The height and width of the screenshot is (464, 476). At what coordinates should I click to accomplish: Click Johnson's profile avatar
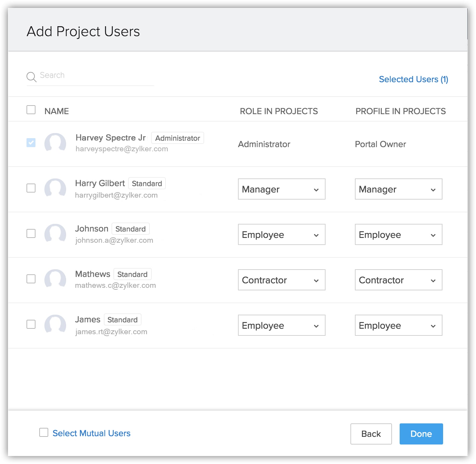55,234
